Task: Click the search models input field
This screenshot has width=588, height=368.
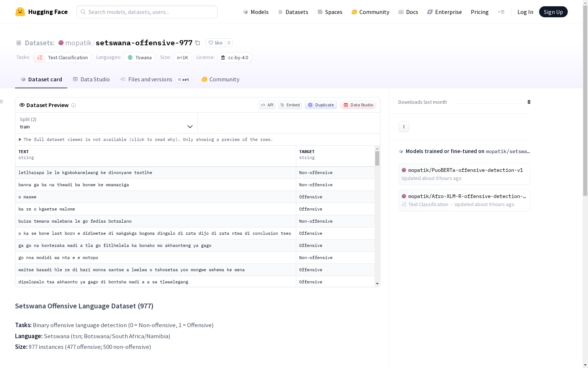Action: click(147, 12)
